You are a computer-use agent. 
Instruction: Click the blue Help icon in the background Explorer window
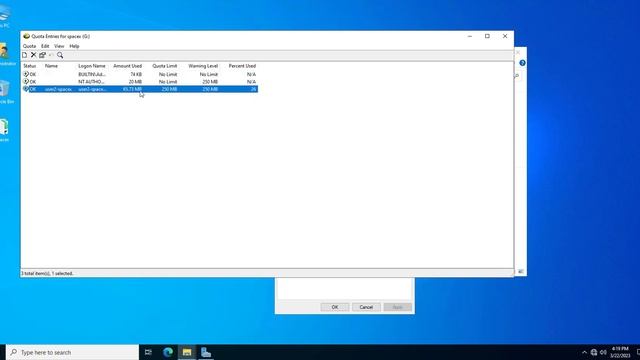point(522,63)
